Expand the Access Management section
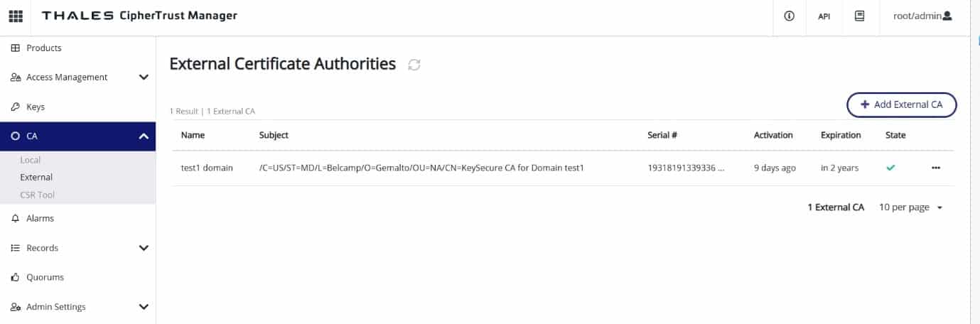 pos(144,77)
